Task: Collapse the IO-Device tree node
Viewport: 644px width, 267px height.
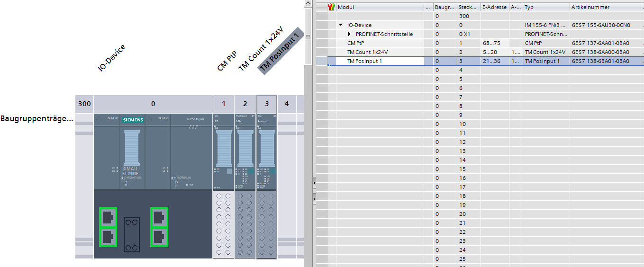Action: pos(341,25)
